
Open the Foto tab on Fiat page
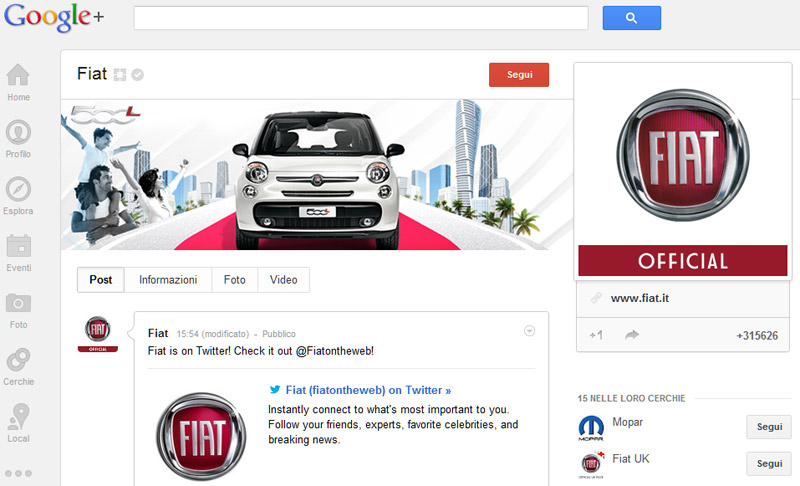point(235,279)
